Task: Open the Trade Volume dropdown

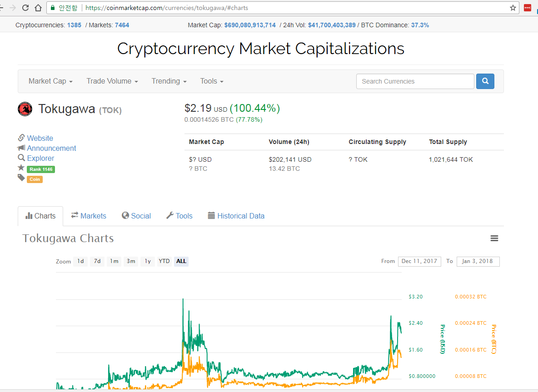Action: (x=112, y=81)
